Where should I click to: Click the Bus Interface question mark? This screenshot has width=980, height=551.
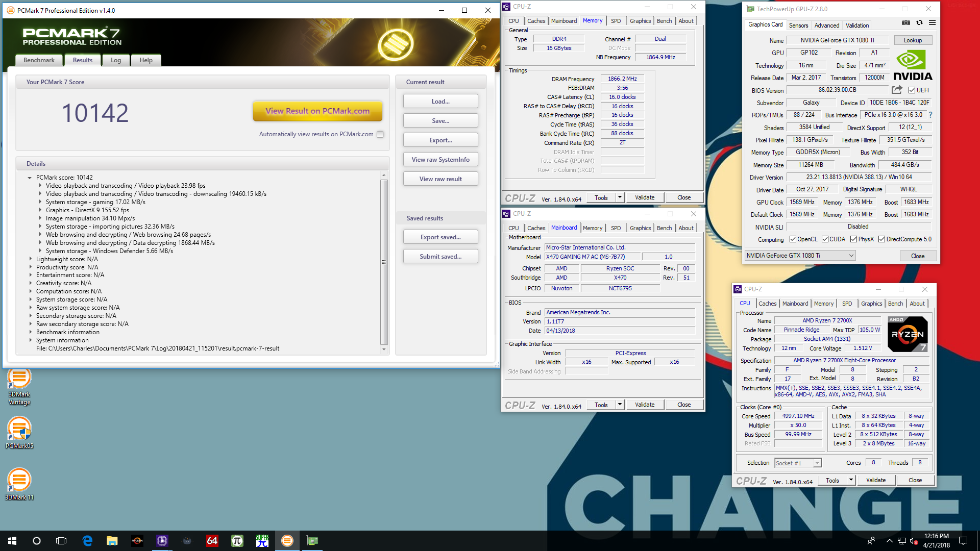(930, 115)
